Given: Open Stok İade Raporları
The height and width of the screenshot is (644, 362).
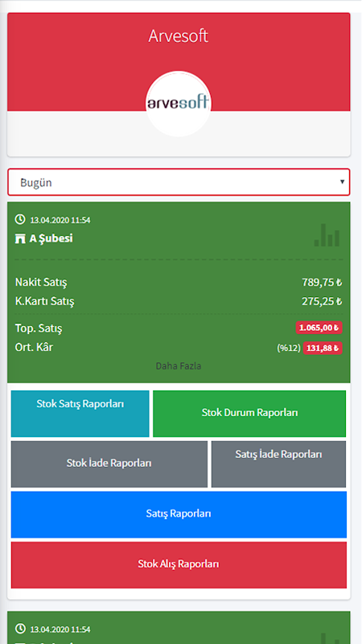Looking at the screenshot, I should 109,464.
